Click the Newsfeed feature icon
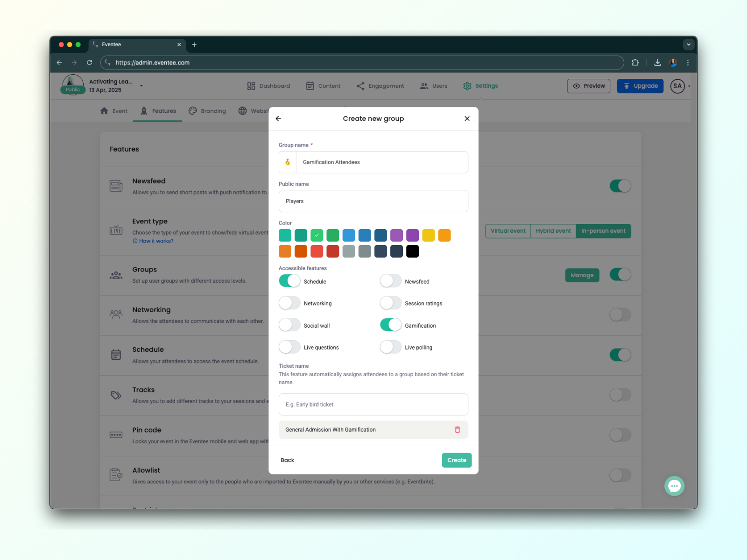 (x=116, y=186)
